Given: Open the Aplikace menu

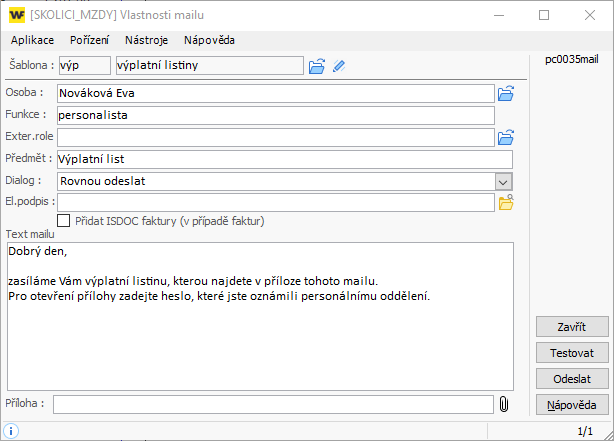Looking at the screenshot, I should [x=33, y=41].
